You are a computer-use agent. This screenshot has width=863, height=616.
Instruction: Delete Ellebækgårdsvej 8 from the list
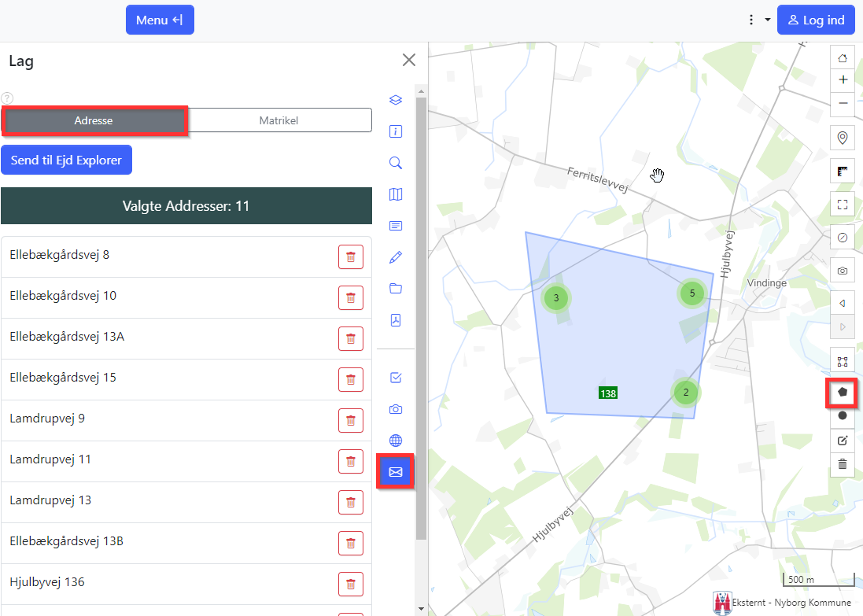351,256
